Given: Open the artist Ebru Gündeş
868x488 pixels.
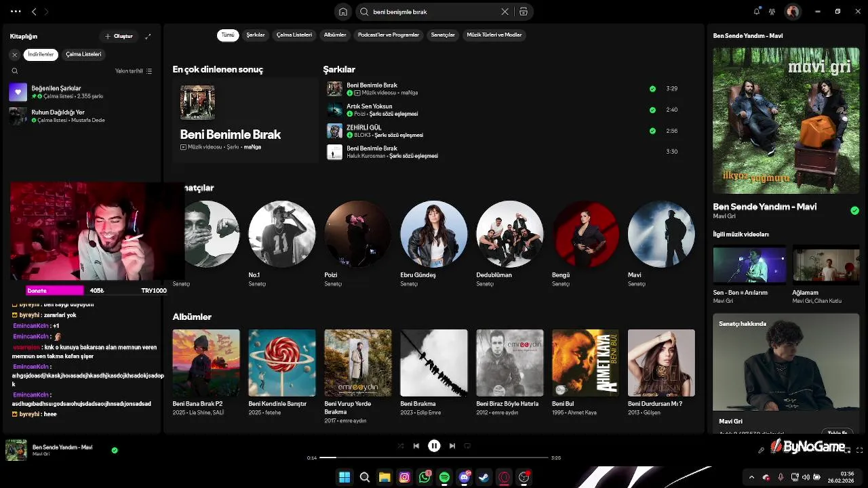Looking at the screenshot, I should pos(433,244).
